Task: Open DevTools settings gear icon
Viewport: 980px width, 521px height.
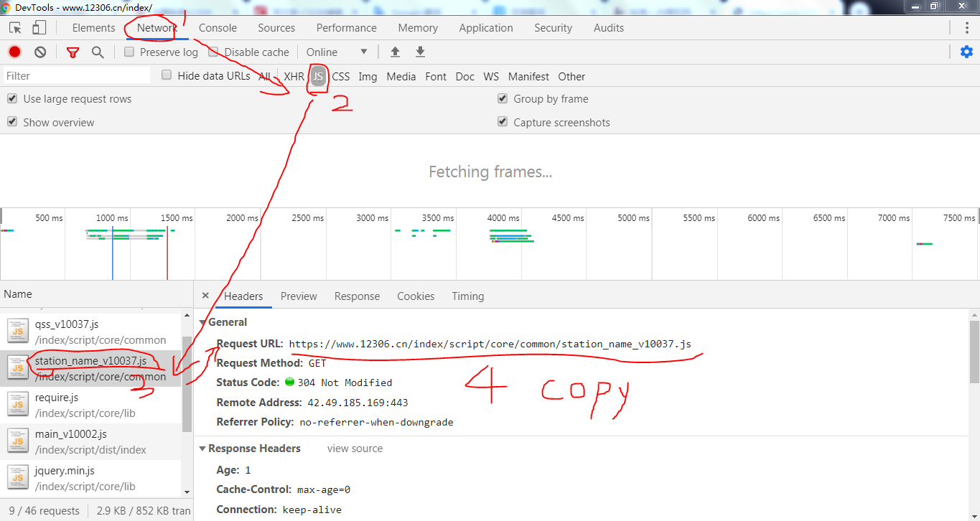Action: coord(966,52)
